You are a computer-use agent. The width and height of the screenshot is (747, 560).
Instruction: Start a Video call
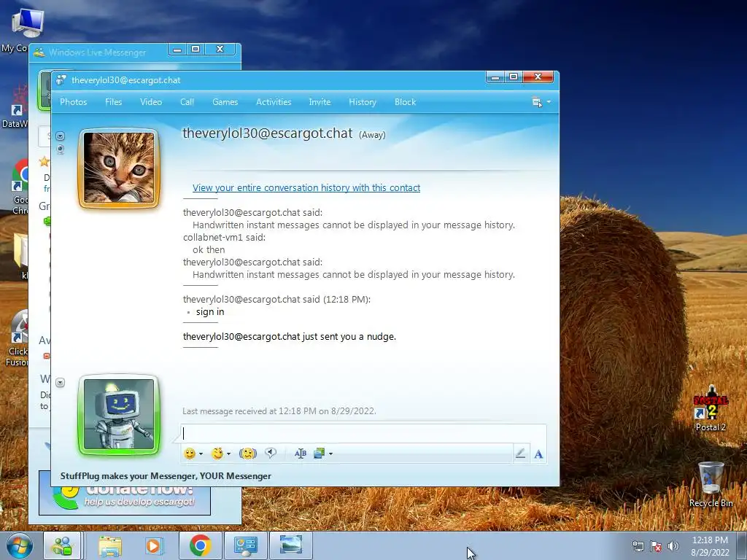(x=151, y=102)
